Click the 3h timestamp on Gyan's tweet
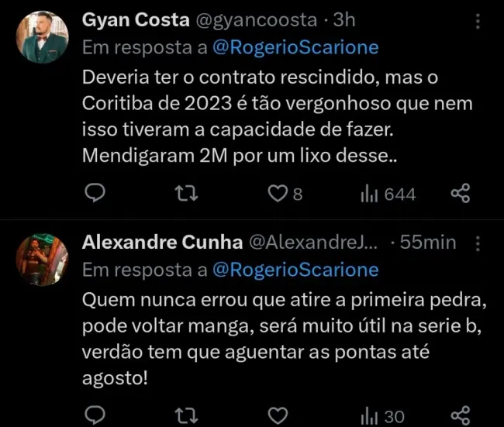 (342, 19)
